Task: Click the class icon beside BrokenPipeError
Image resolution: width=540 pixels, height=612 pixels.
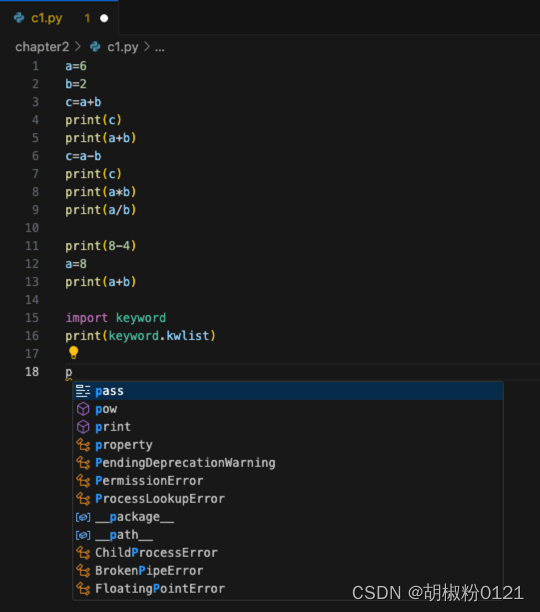Action: [x=83, y=571]
